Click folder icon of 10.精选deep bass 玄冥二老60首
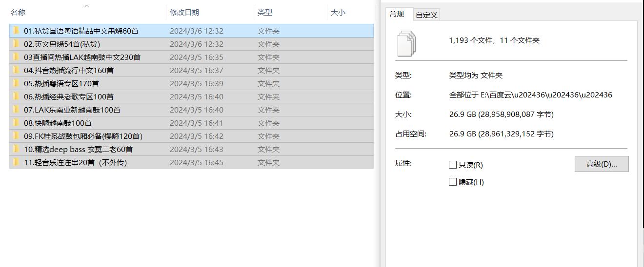The height and width of the screenshot is (267, 644). coord(16,149)
